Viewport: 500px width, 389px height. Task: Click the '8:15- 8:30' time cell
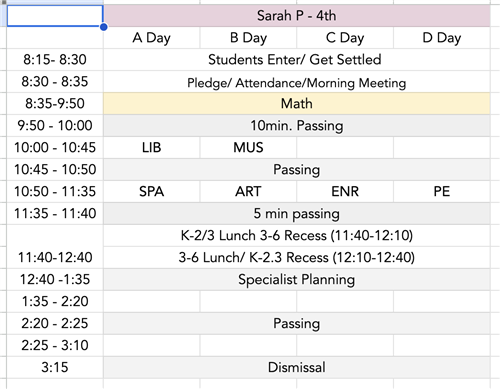(55, 60)
